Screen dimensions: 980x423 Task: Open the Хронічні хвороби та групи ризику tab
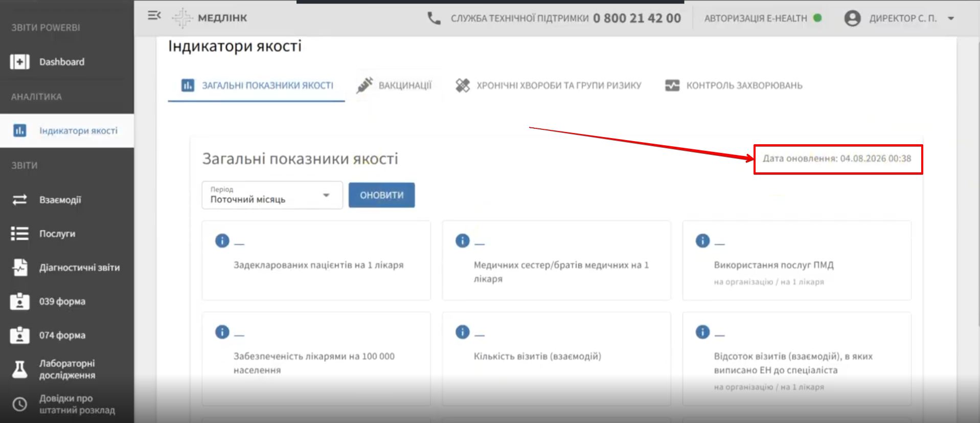[548, 85]
